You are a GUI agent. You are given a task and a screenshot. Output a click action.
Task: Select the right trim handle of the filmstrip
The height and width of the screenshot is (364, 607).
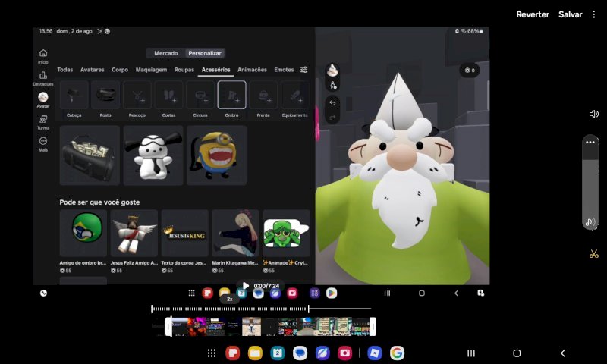pos(373,327)
